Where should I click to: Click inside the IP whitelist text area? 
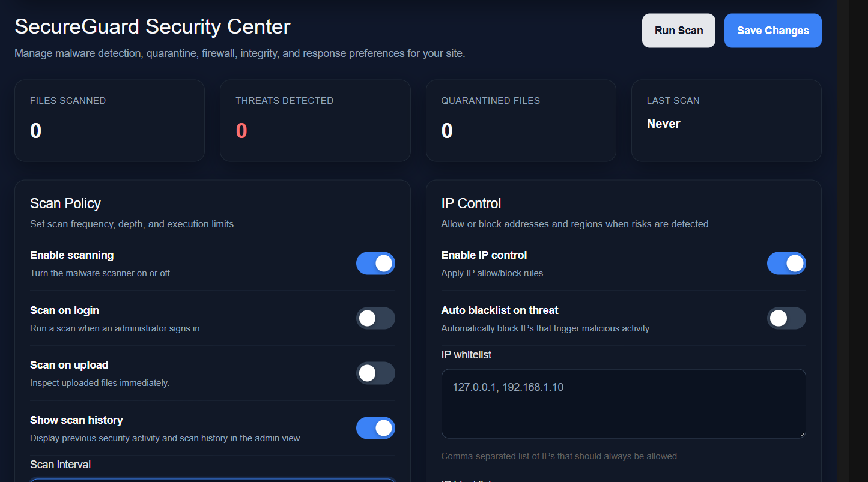pyautogui.click(x=623, y=403)
